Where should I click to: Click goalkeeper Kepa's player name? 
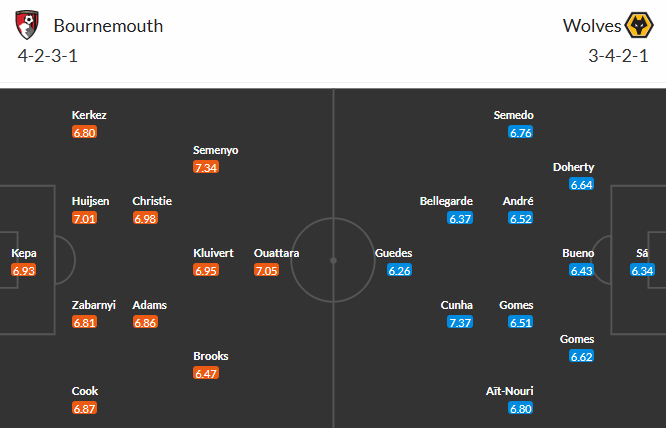(24, 253)
